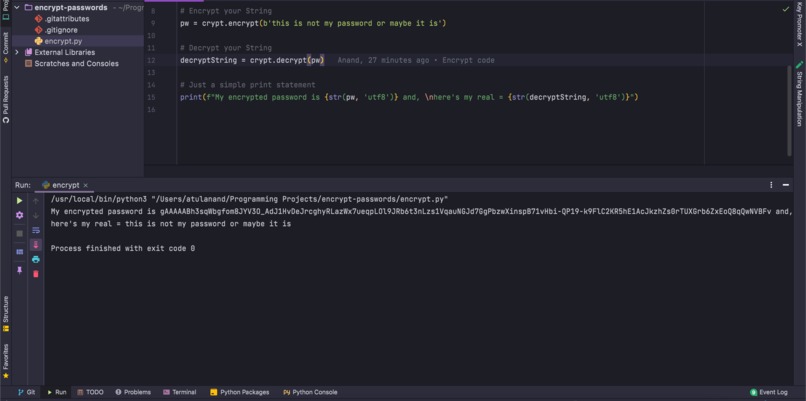
Task: Click the 'pw = crypt.encrypt' line 9
Action: pos(313,24)
